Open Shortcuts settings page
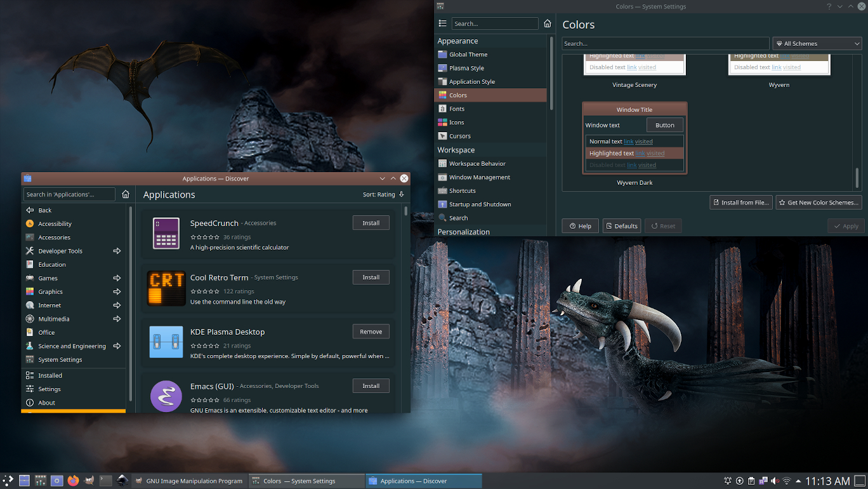 coord(490,191)
